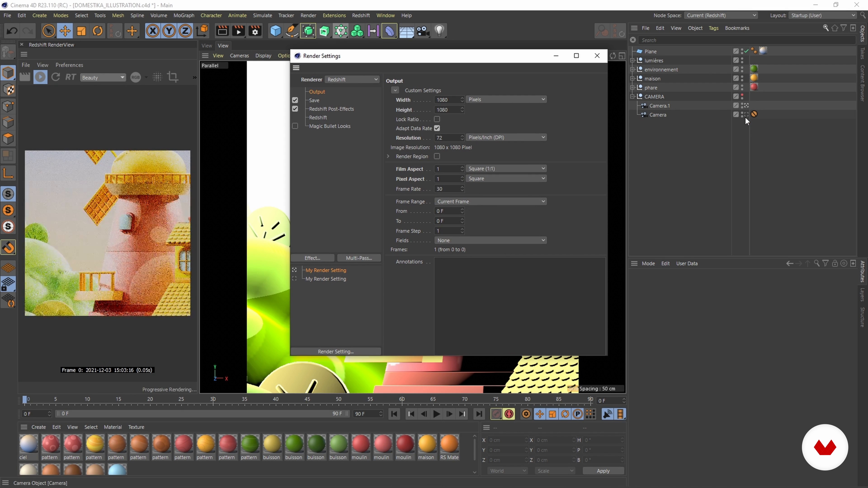Open the Spline Pen tool
868x488 pixels.
click(x=292, y=31)
